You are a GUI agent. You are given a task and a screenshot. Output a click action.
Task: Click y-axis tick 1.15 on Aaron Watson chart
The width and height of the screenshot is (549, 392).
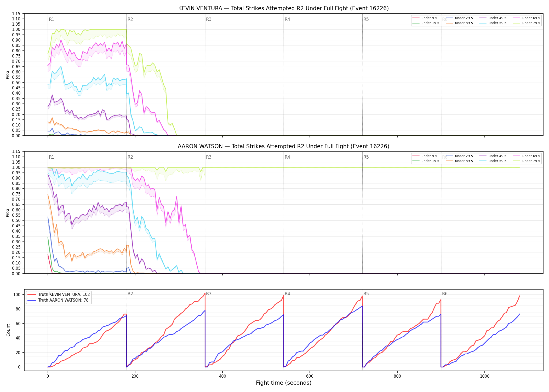[16, 152]
